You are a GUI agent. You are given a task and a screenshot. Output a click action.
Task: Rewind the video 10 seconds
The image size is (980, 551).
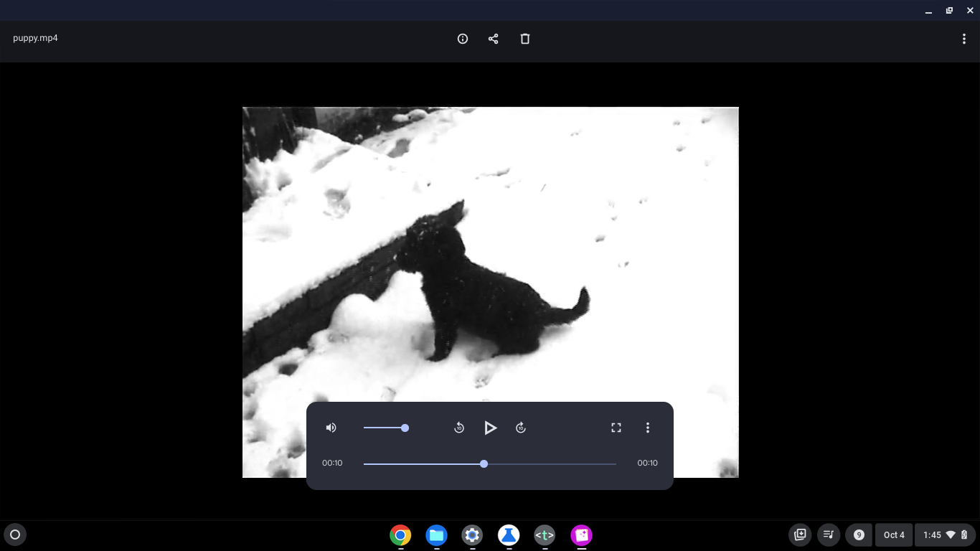point(459,428)
